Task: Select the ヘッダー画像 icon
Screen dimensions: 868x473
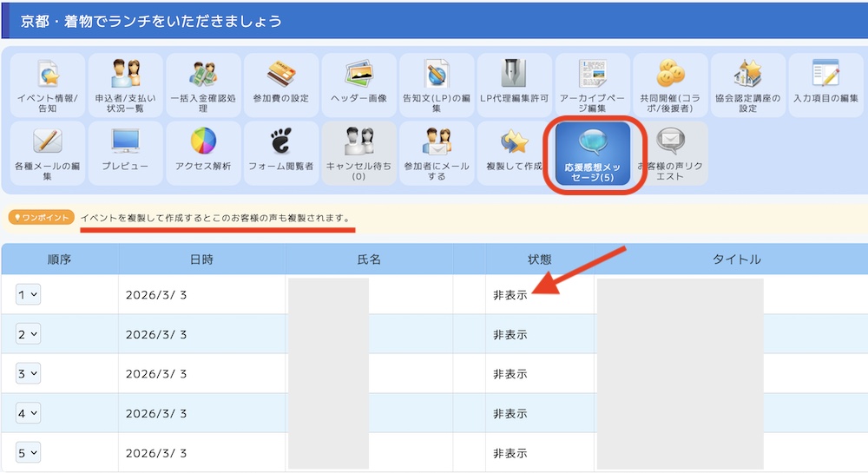Action: click(x=358, y=84)
